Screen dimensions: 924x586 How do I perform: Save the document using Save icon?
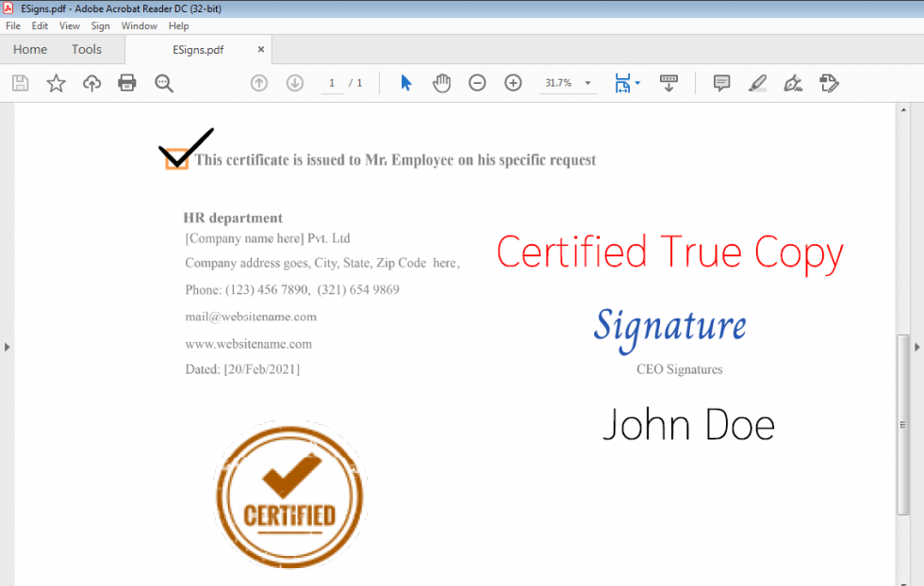tap(20, 83)
